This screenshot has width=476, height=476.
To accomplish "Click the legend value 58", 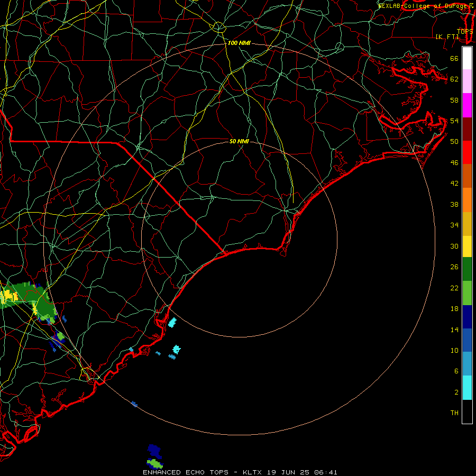I will click(454, 100).
